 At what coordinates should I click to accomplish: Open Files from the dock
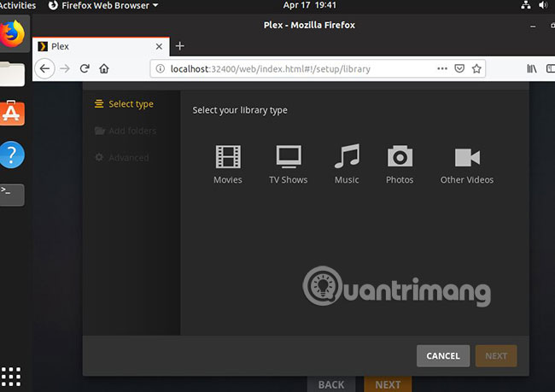[x=13, y=73]
